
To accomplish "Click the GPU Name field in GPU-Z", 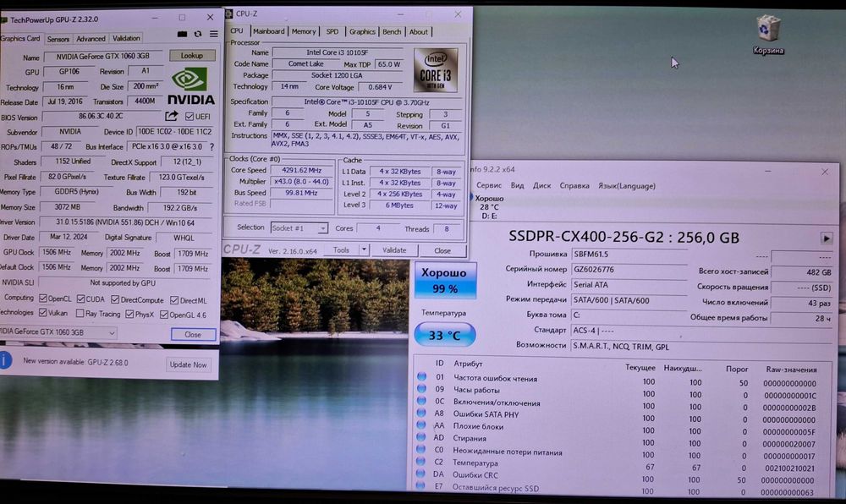I will 103,56.
